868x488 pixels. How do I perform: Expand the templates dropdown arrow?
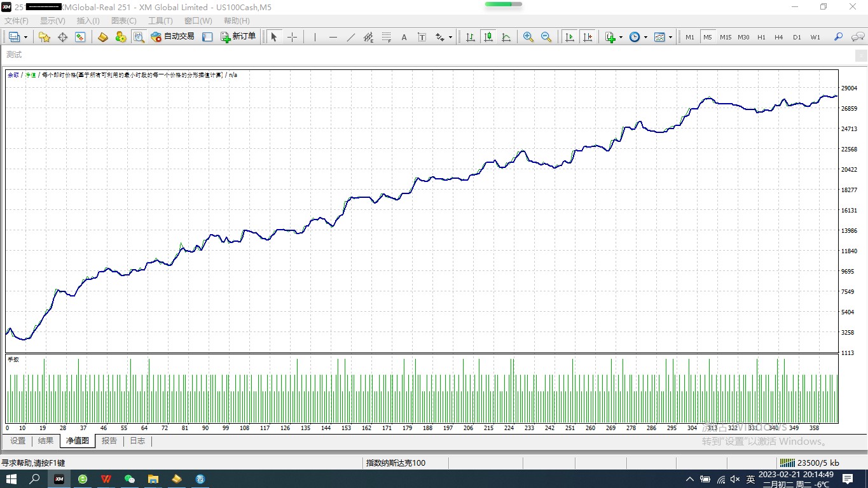[x=670, y=38]
